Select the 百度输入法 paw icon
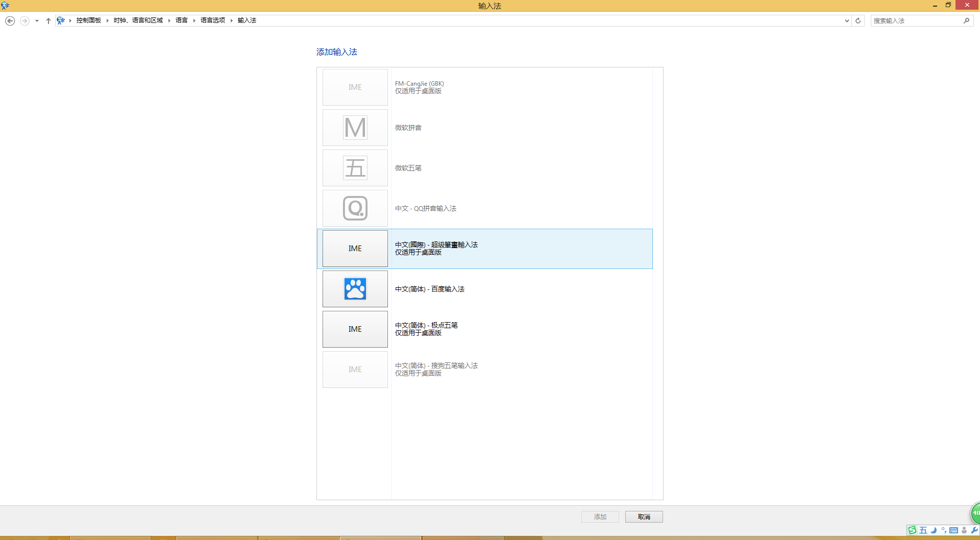Screen dimensions: 980x540 pos(355,289)
